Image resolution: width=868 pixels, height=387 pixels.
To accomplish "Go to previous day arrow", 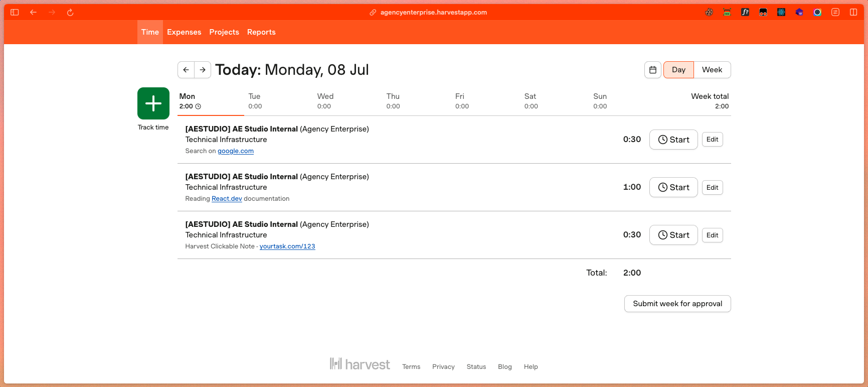I will tap(186, 70).
